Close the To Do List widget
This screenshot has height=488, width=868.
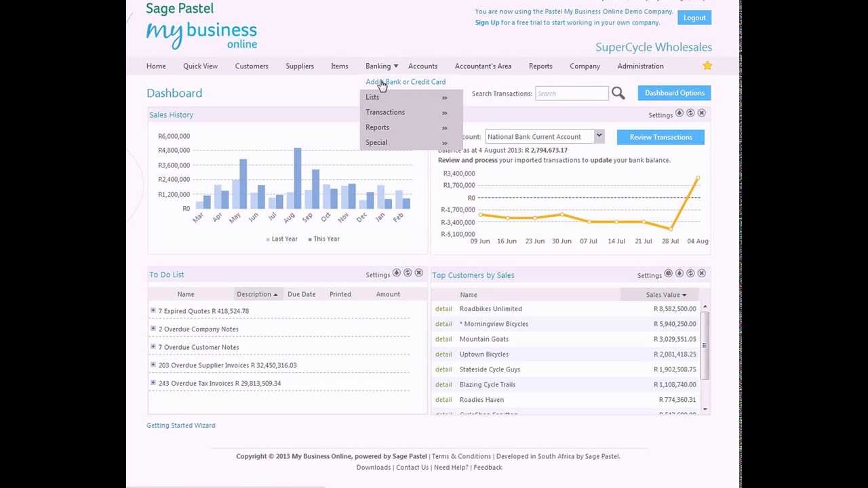click(418, 273)
